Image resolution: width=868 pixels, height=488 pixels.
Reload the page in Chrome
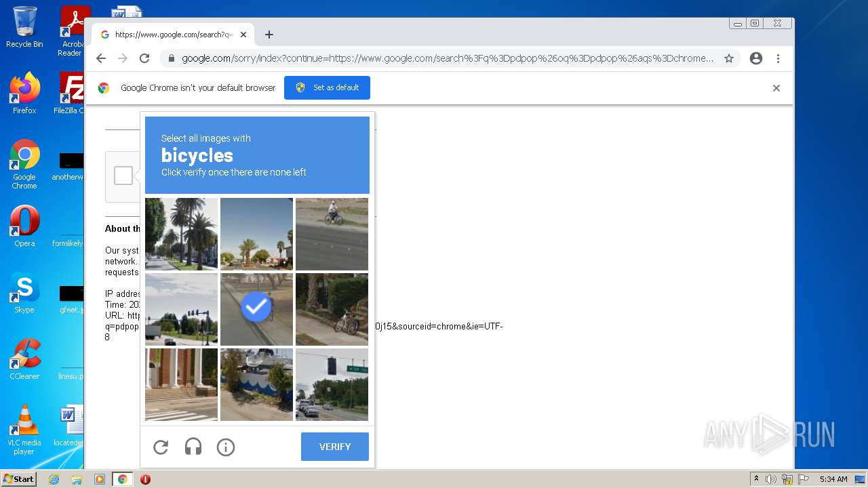point(144,58)
